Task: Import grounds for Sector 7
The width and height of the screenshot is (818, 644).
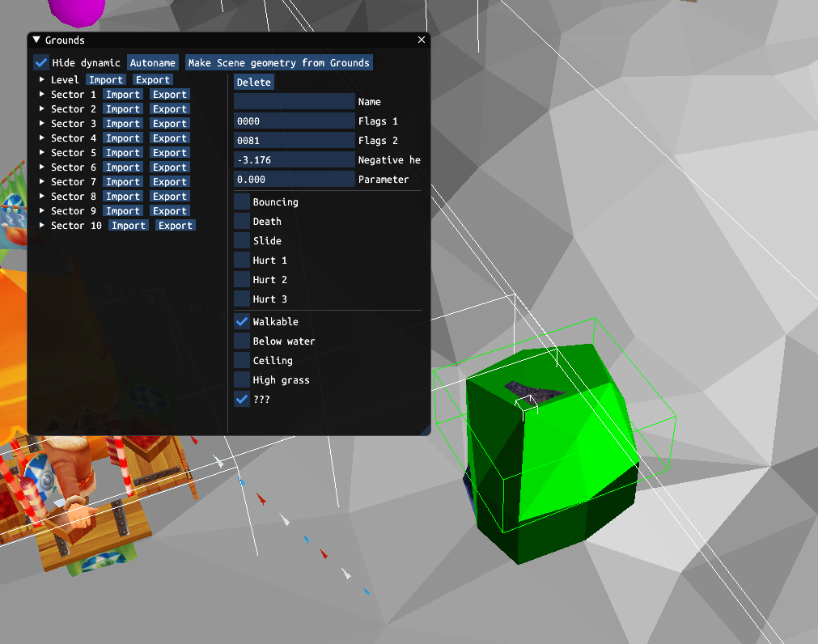Action: tap(123, 182)
